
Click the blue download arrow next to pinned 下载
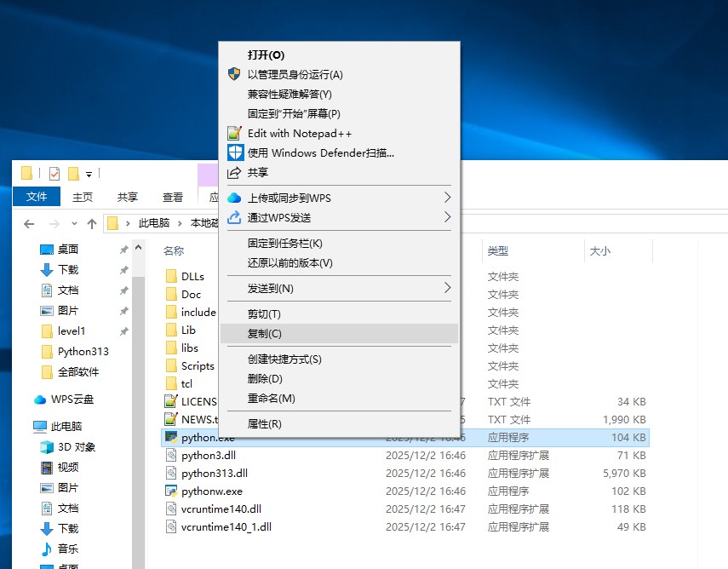click(47, 270)
